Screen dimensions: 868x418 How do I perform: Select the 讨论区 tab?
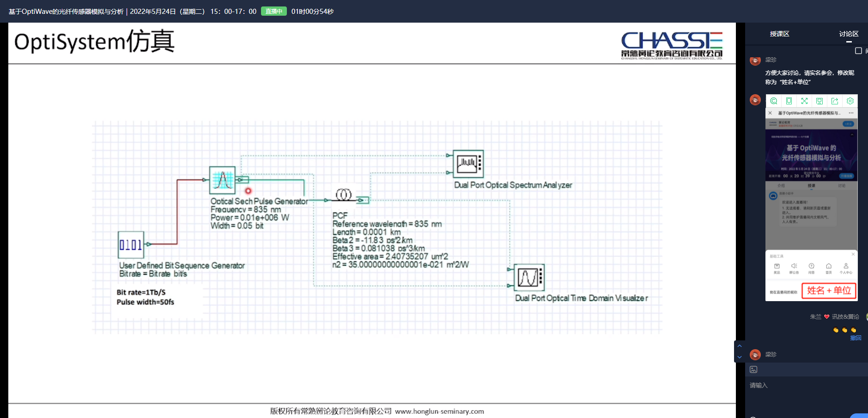(x=849, y=34)
